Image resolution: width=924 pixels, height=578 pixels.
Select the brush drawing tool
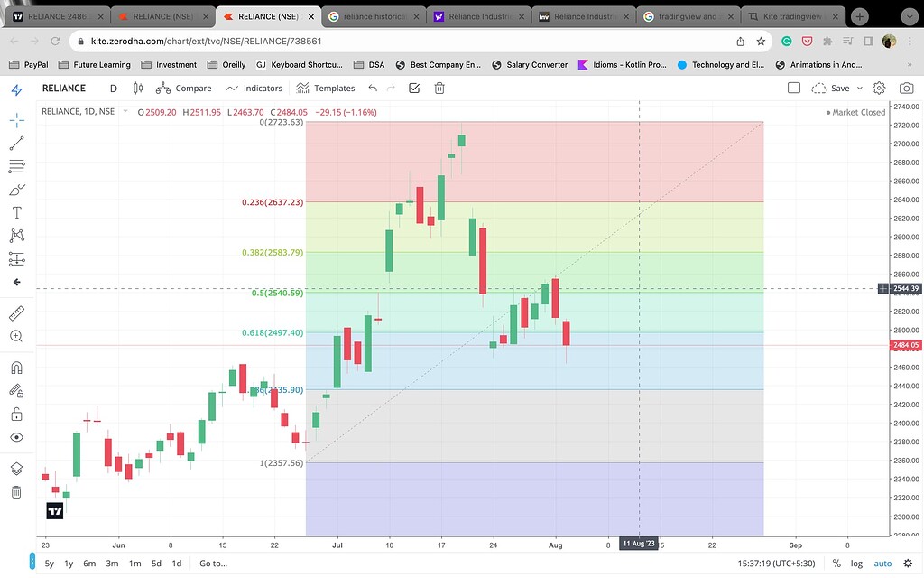coord(16,189)
